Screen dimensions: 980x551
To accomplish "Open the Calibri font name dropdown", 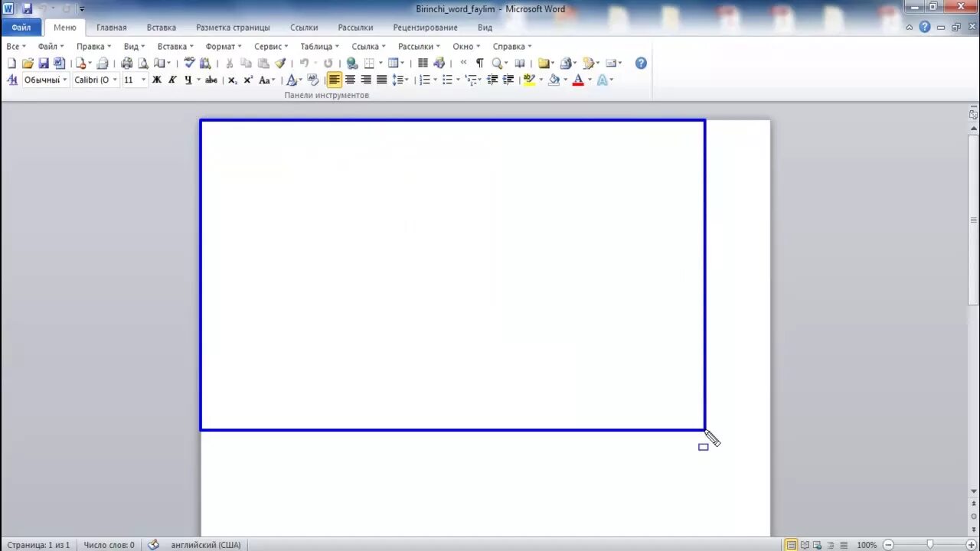I will coord(115,80).
